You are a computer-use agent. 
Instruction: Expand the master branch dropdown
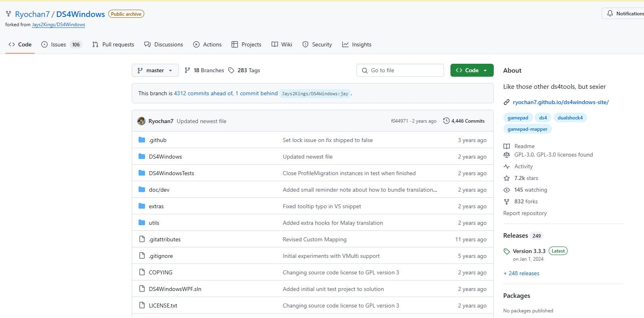[155, 70]
